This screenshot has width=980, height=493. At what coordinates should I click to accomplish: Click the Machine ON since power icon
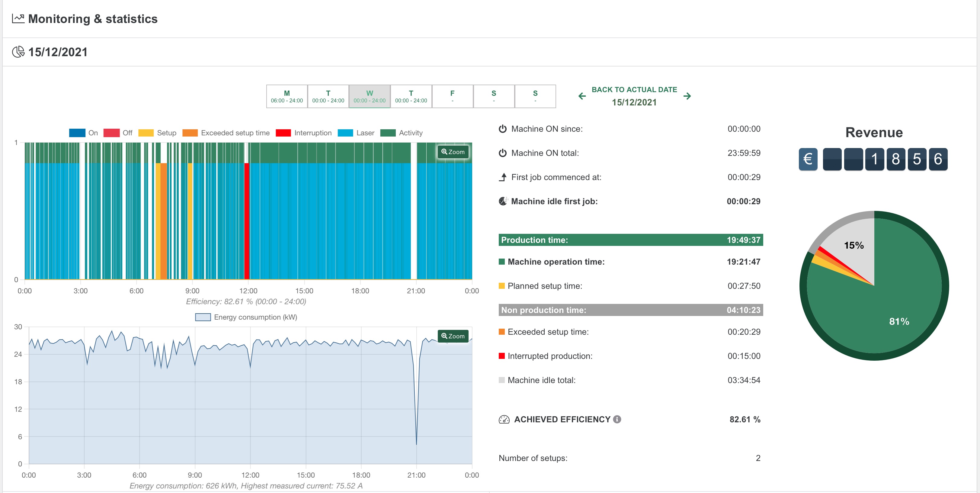coord(503,129)
